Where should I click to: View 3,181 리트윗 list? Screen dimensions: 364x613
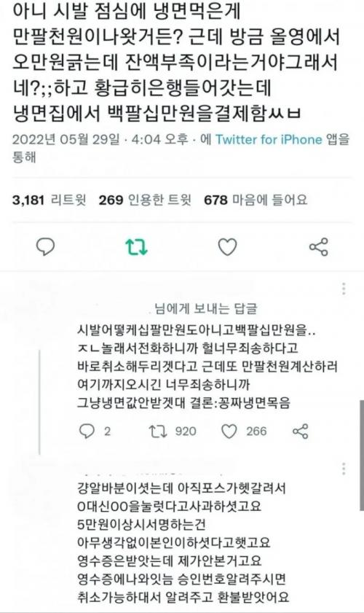(50, 200)
